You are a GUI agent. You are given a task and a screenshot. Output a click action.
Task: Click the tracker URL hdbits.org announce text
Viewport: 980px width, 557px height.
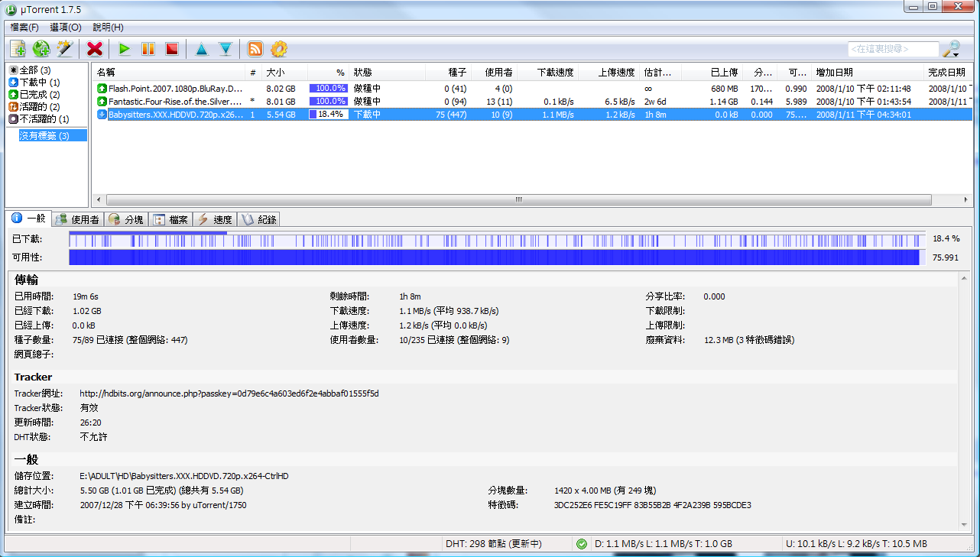pyautogui.click(x=229, y=393)
